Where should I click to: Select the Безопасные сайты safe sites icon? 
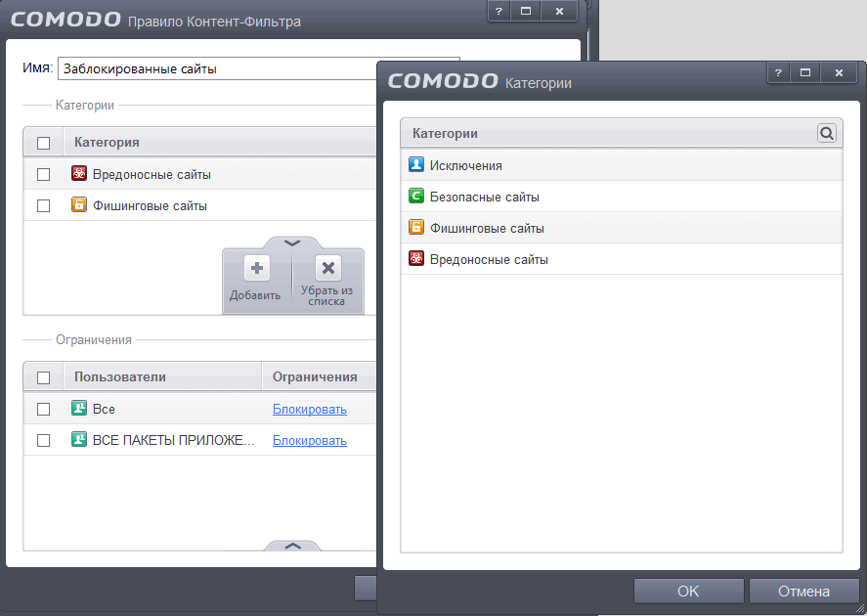418,198
